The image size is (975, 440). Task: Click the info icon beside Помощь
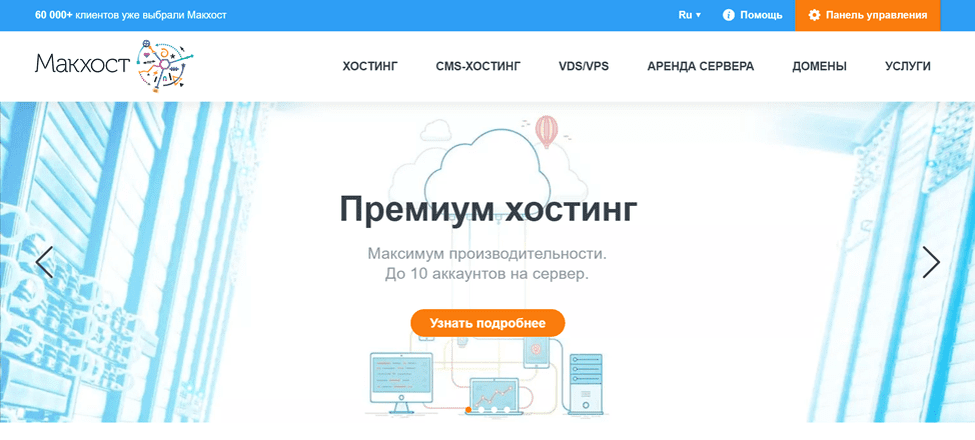click(x=729, y=15)
